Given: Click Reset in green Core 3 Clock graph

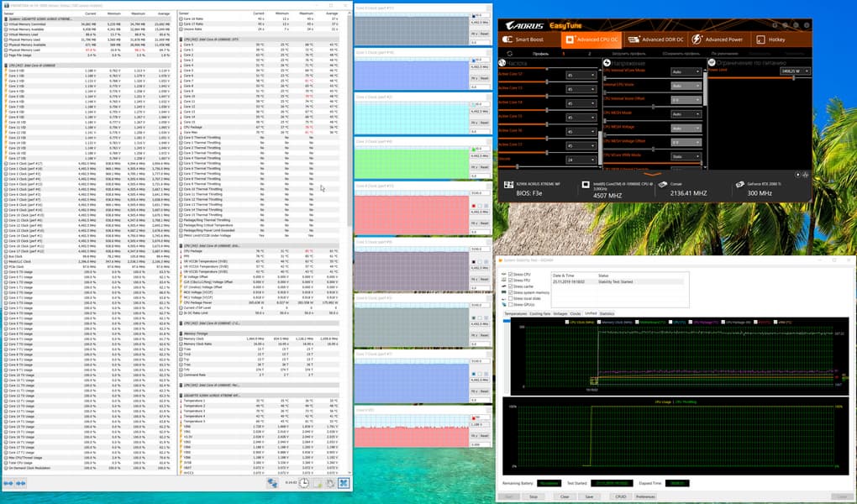Looking at the screenshot, I should click(484, 167).
